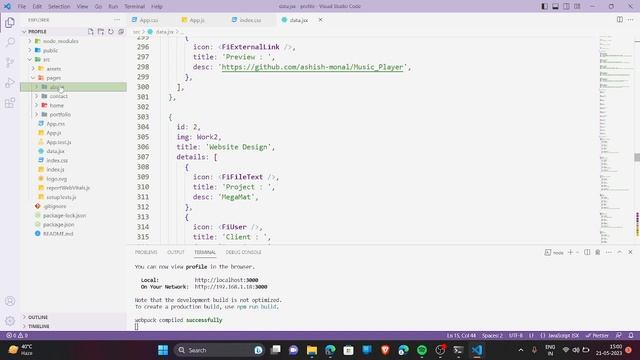Close the terminal panel
Viewport: 640px width, 360px height.
(x=630, y=252)
